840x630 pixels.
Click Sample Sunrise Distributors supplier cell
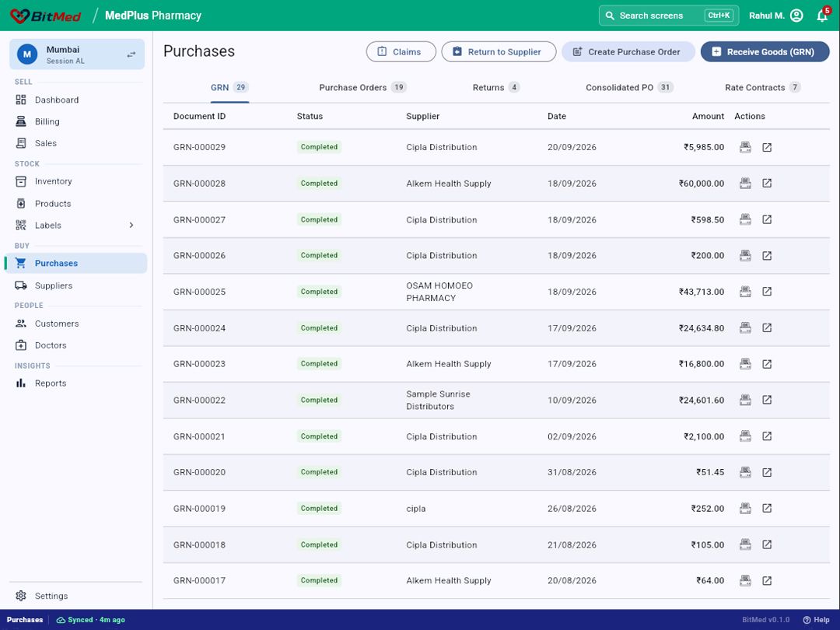click(x=438, y=401)
